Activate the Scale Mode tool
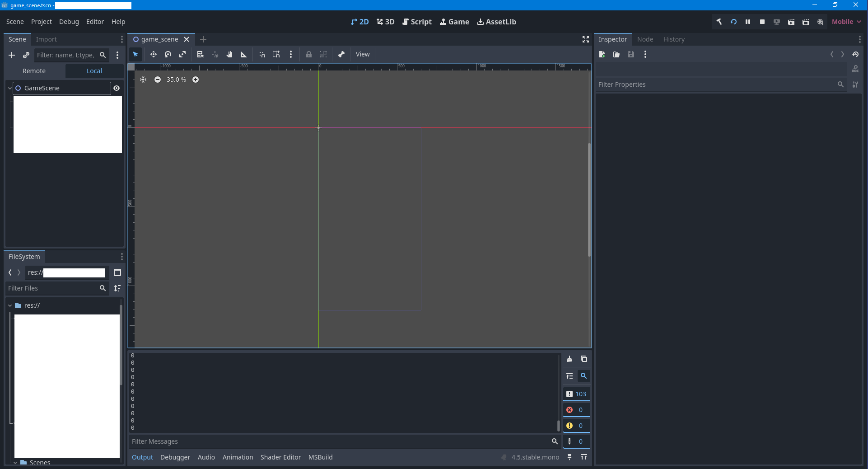The width and height of the screenshot is (868, 469). click(182, 54)
